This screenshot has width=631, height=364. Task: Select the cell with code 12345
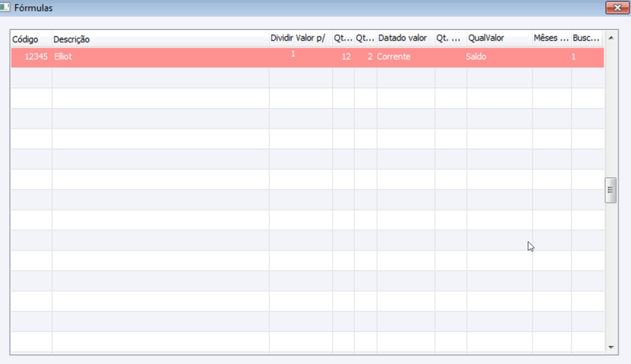[x=32, y=57]
